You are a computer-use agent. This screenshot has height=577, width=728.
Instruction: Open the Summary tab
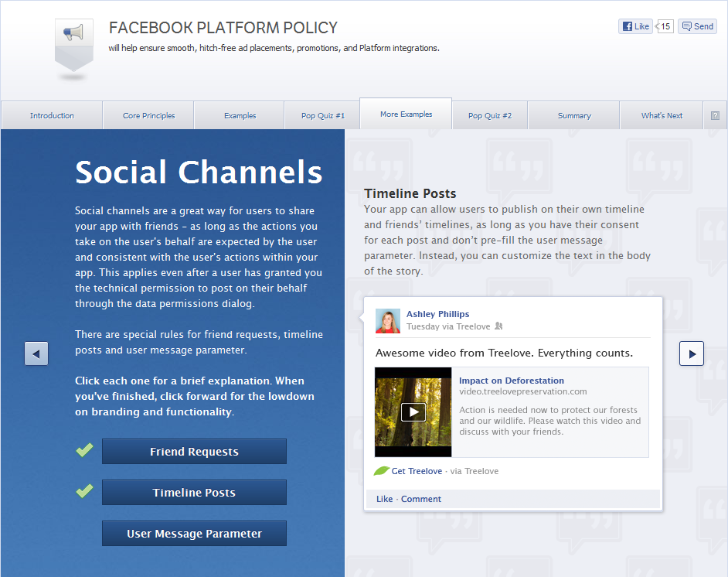pyautogui.click(x=574, y=115)
